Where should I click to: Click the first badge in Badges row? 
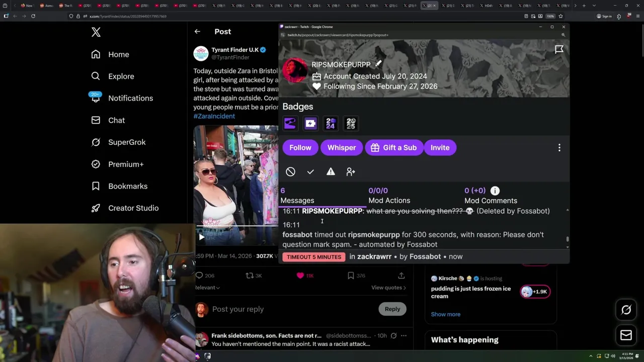tap(290, 123)
